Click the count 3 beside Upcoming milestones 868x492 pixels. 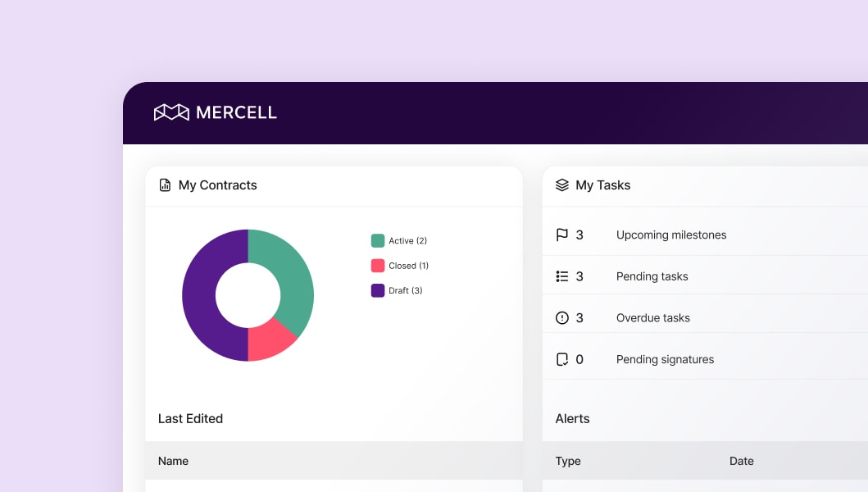coord(579,235)
